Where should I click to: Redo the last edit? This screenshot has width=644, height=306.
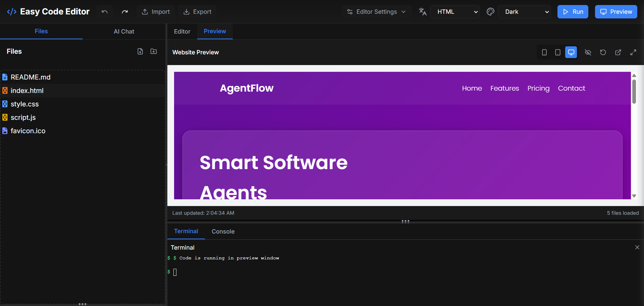click(x=125, y=12)
